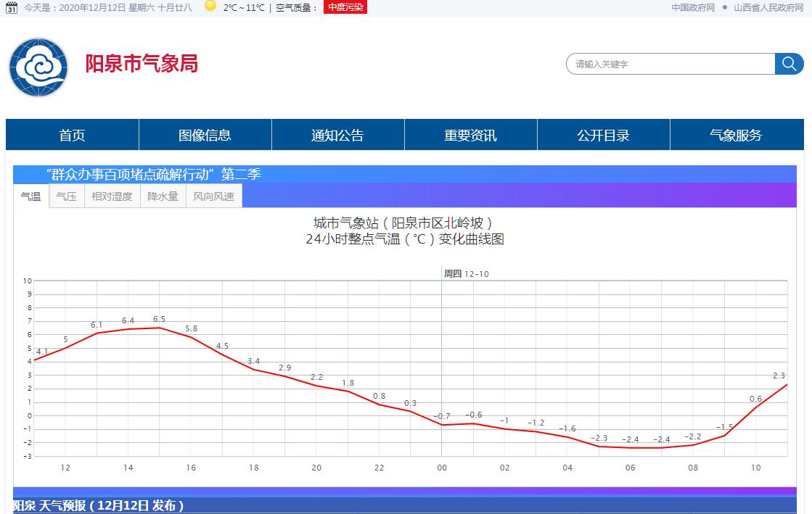Click the sunny weather icon
Viewport: 812px width, 514px height.
tap(210, 7)
